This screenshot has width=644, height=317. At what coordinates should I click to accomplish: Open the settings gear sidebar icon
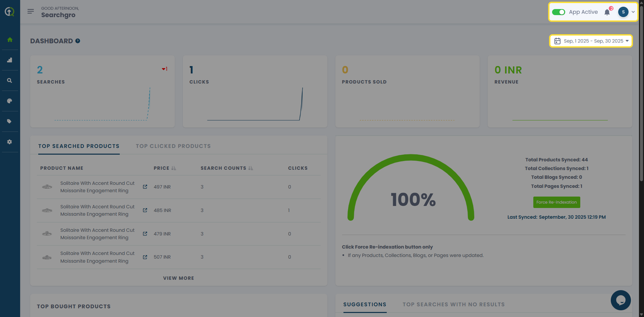(x=10, y=142)
